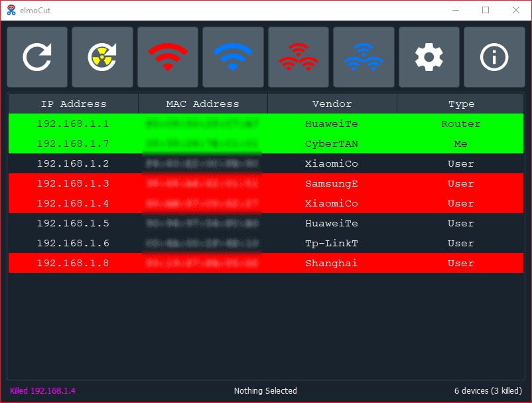Click the Tp-LinkT vendor cell

coord(332,243)
